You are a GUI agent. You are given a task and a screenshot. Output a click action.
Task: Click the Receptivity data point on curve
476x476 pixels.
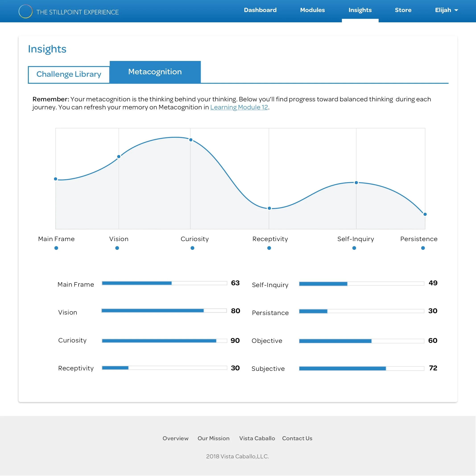pos(269,208)
